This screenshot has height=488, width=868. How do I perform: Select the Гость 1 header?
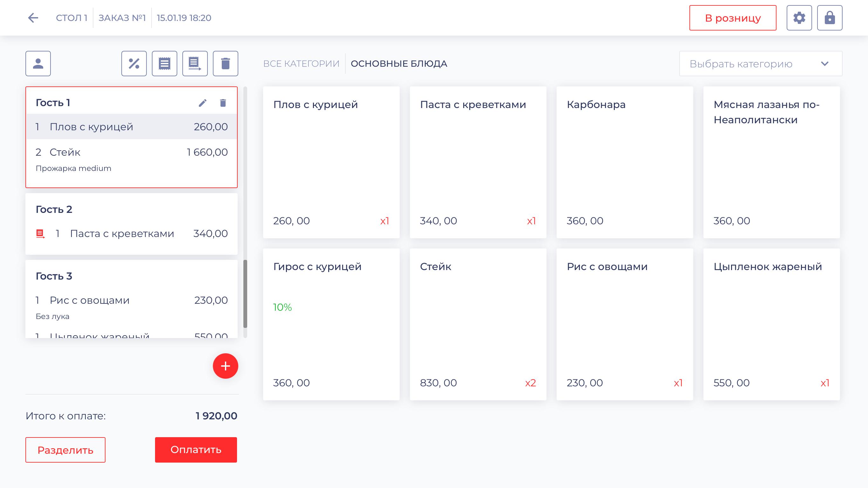[x=53, y=102]
